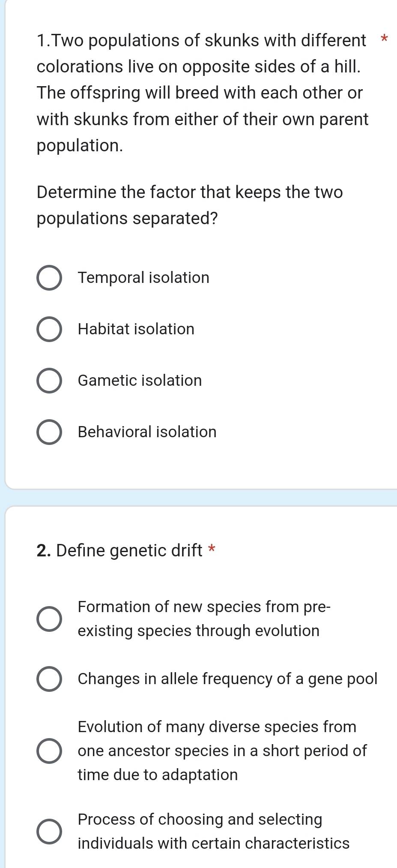The height and width of the screenshot is (868, 397).
Task: Click the radio circle beside Gametic isolation
Action: (x=50, y=381)
